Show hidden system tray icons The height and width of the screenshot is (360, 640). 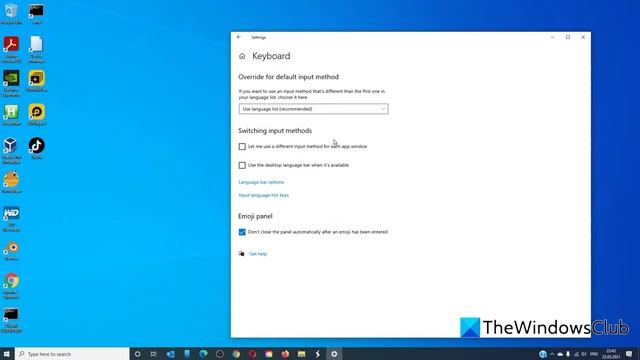[x=552, y=354]
